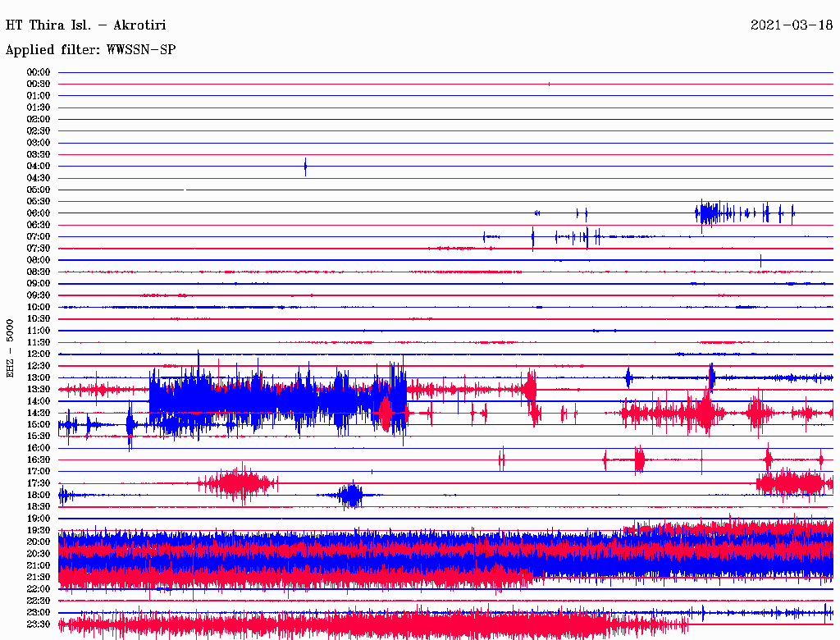
Task: Click the 19:30 time label
Action: [x=39, y=531]
